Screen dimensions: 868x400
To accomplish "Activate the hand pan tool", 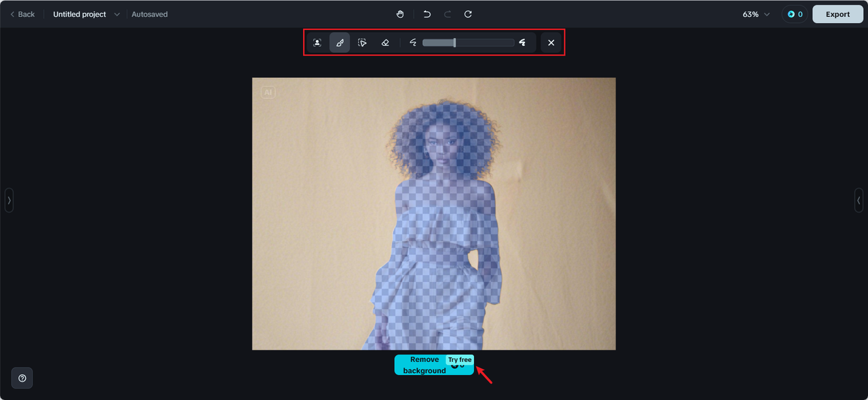I will [400, 14].
